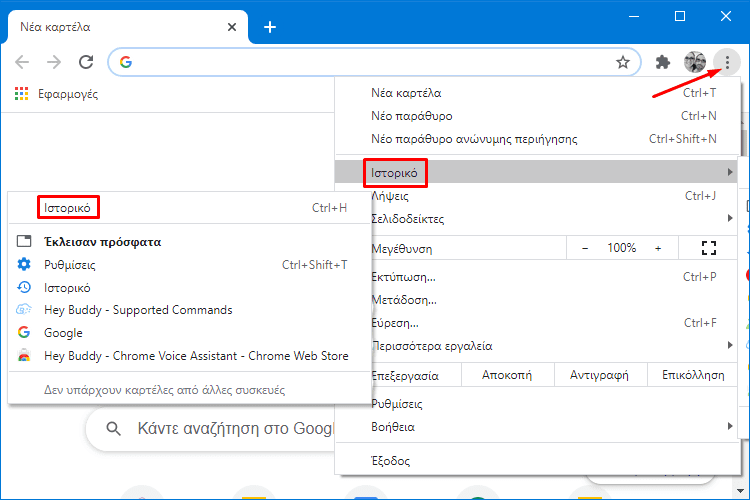Reopen Ρυθμίσεις from recently closed list
This screenshot has width=750, height=500.
coord(190,265)
